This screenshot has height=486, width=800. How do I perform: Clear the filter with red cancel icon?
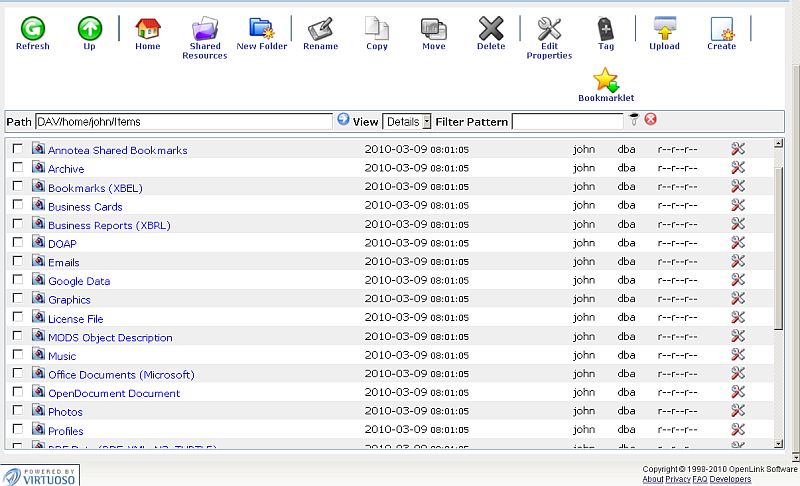click(650, 120)
